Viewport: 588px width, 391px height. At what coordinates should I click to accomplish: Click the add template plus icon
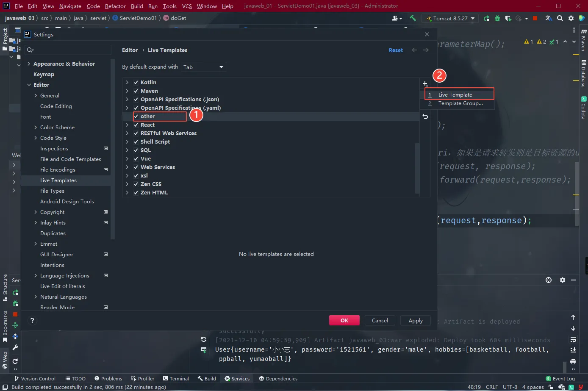pyautogui.click(x=425, y=83)
